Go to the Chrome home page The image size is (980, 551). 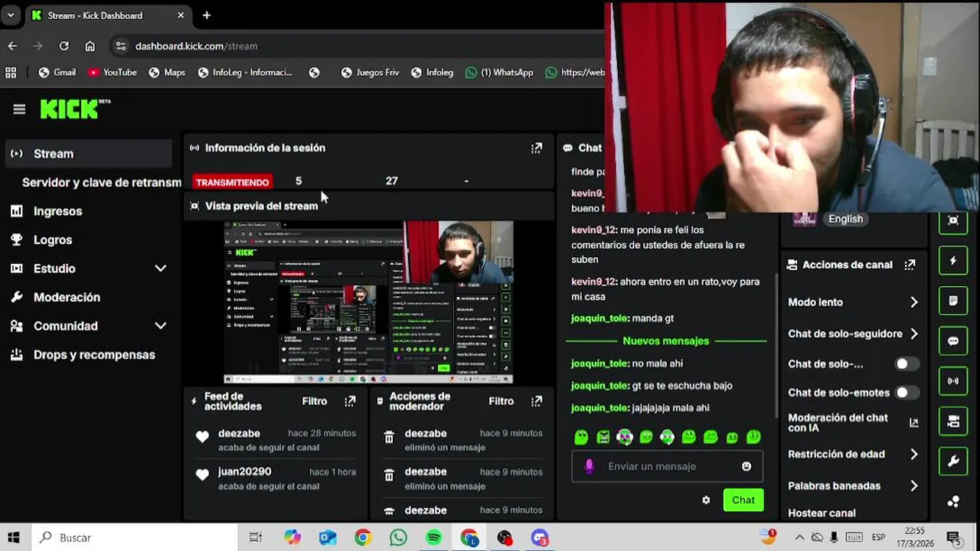coord(90,46)
